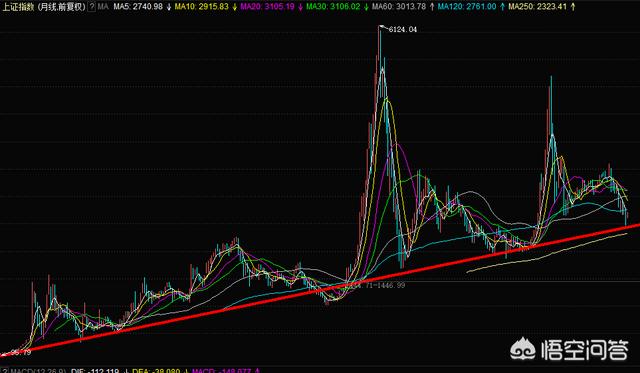640x373 pixels.
Task: Select the MA indicator label
Action: (103, 7)
